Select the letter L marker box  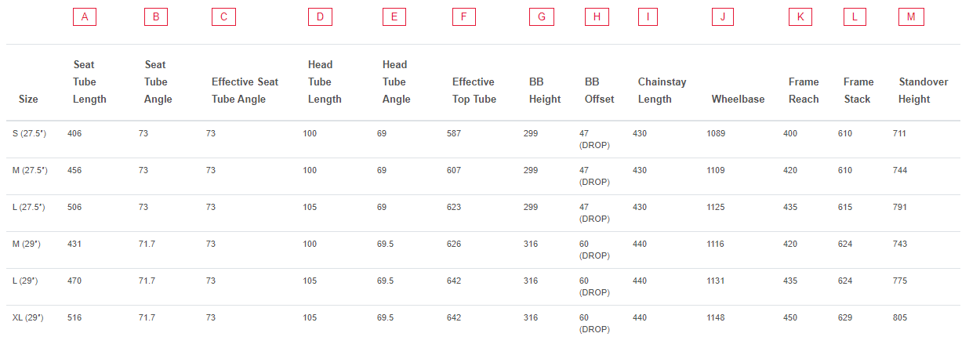(855, 16)
